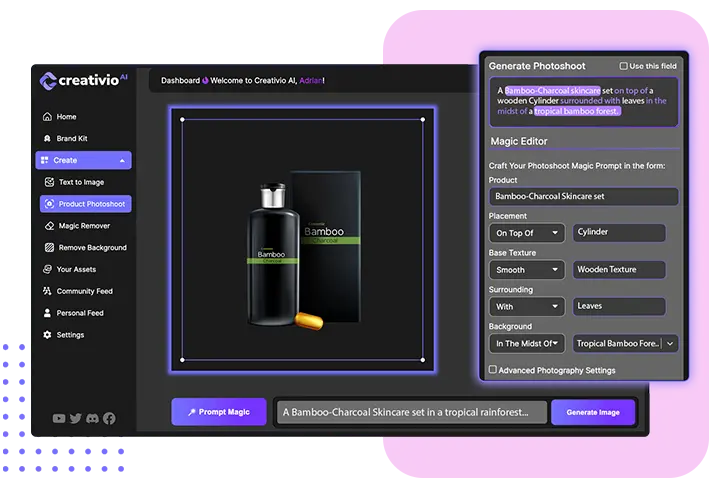
Task: Click the Discord icon in sidebar footer
Action: pos(92,418)
